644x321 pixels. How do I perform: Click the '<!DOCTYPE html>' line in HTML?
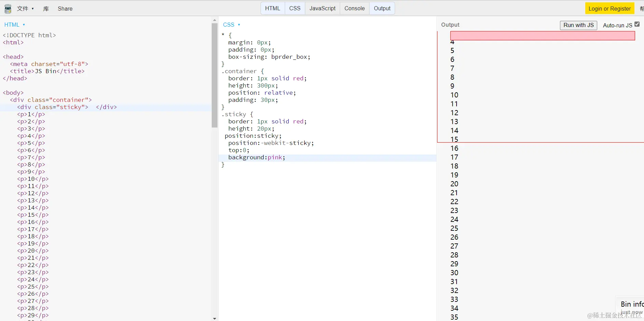pos(29,36)
